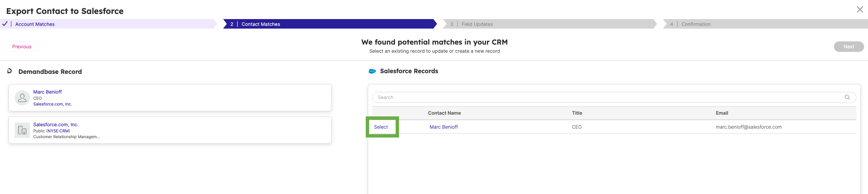Image resolution: width=868 pixels, height=194 pixels.
Task: Open the Confirmation step
Action: pyautogui.click(x=695, y=24)
